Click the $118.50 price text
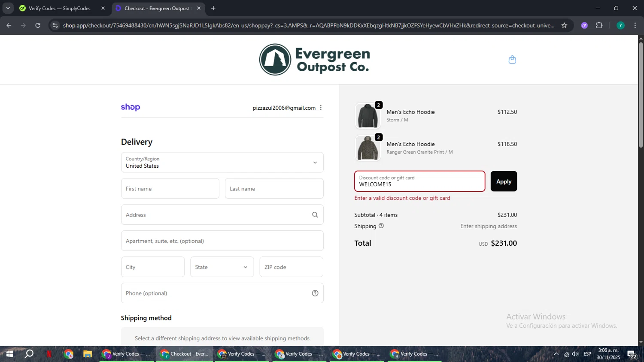Image resolution: width=644 pixels, height=362 pixels. [507, 144]
